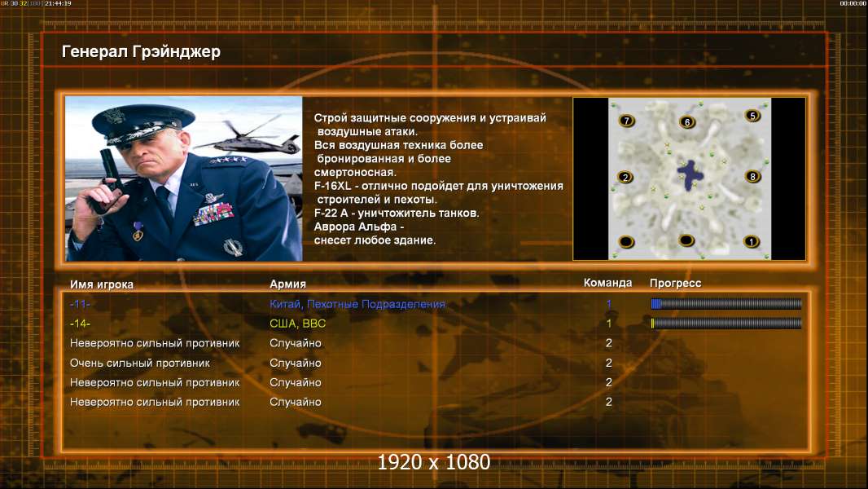The image size is (868, 489).
Task: Click 'Случайно' army for 'Очень сильный противник'
Action: [x=296, y=363]
